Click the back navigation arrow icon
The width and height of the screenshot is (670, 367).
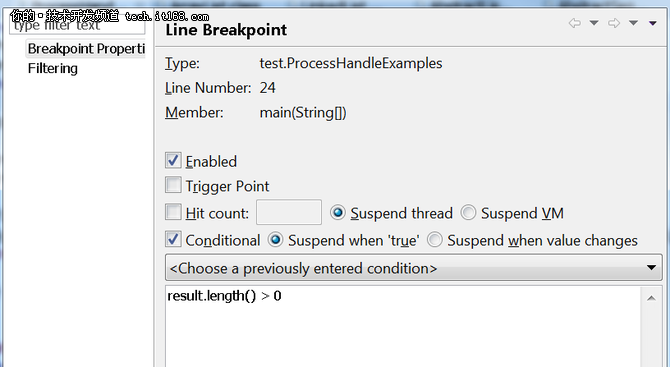click(575, 23)
